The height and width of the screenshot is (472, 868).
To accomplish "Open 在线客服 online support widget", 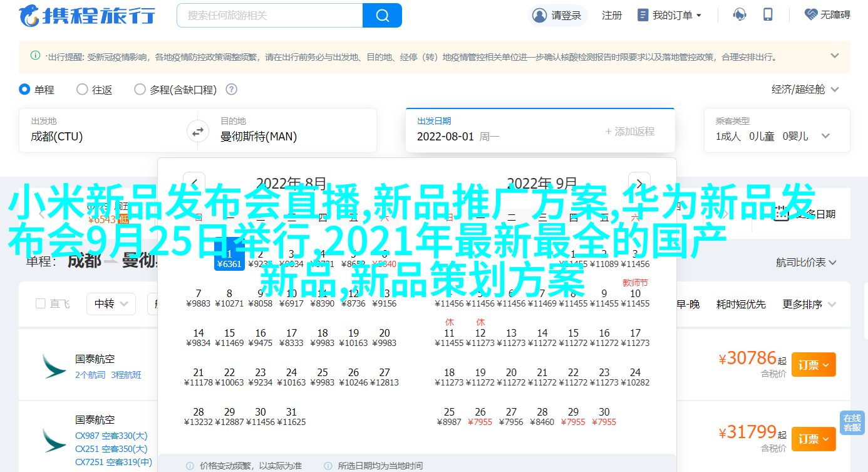I will (852, 423).
